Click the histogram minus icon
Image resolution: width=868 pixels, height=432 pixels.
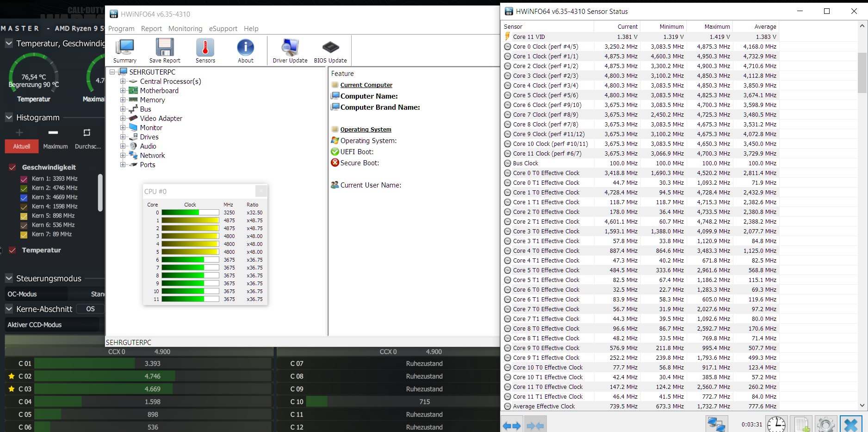point(53,133)
